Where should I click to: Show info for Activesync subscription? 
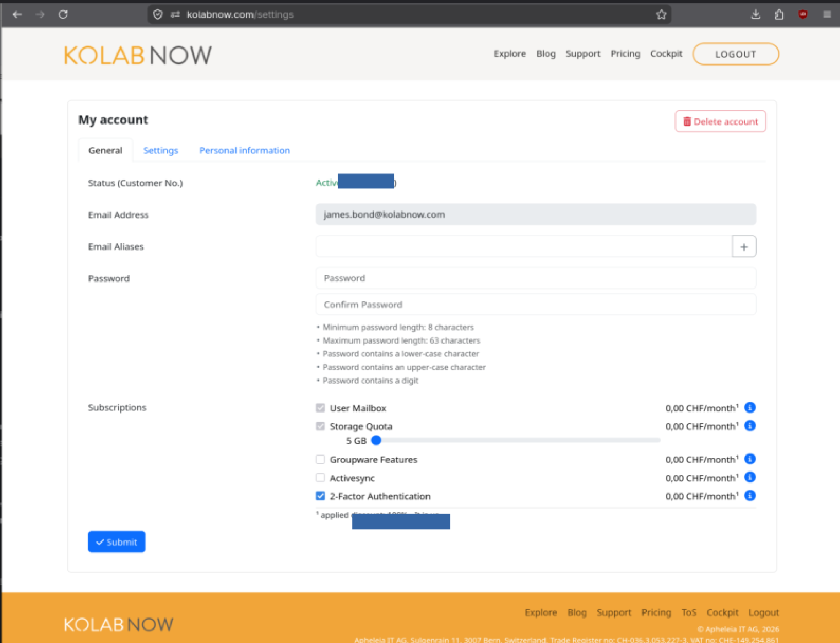point(749,478)
